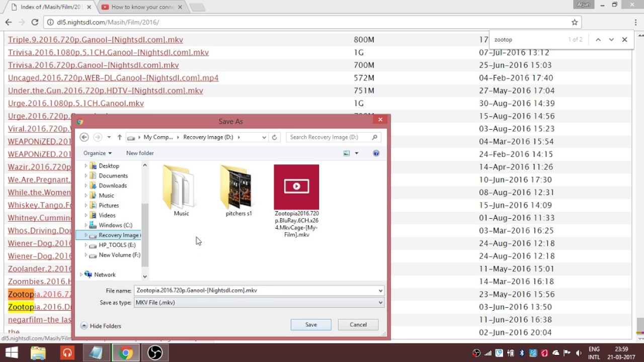Open Uncaged.2016.720p.WEB-DL mp4 link
The width and height of the screenshot is (644, 362).
[113, 78]
